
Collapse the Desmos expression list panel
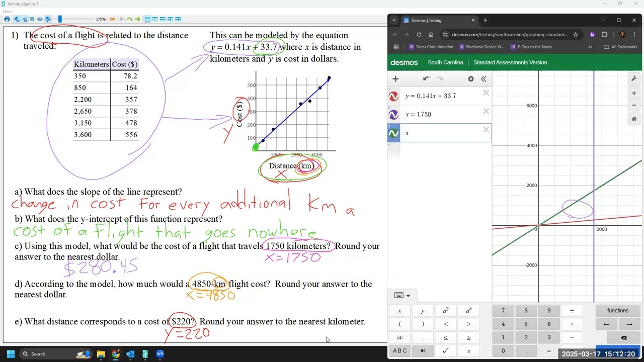pyautogui.click(x=484, y=79)
